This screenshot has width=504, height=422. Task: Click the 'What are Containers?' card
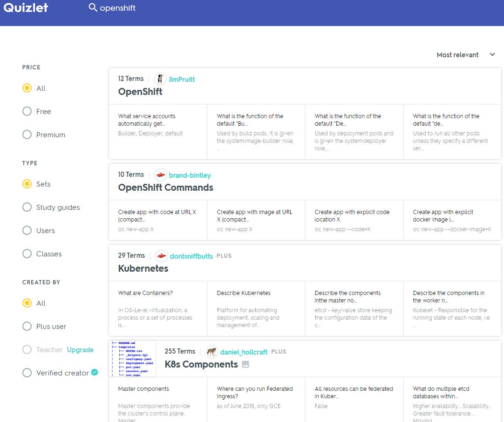[x=158, y=308]
